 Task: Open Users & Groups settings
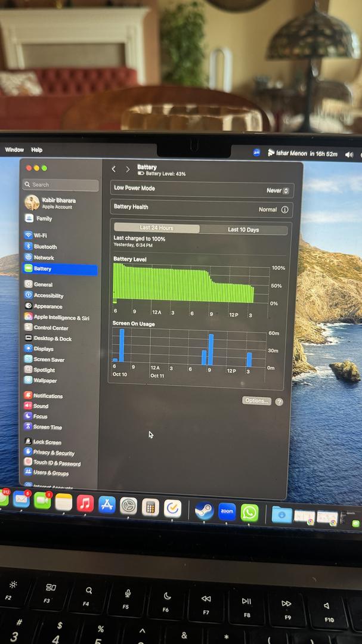51,473
